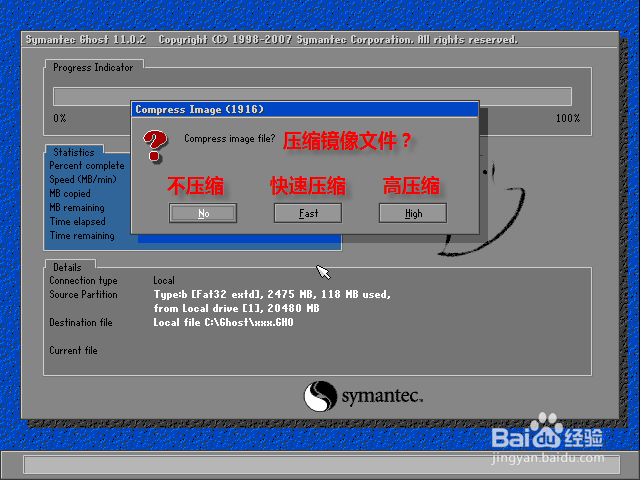Click the 'Local' connection type value
The image size is (640, 480).
(x=164, y=280)
